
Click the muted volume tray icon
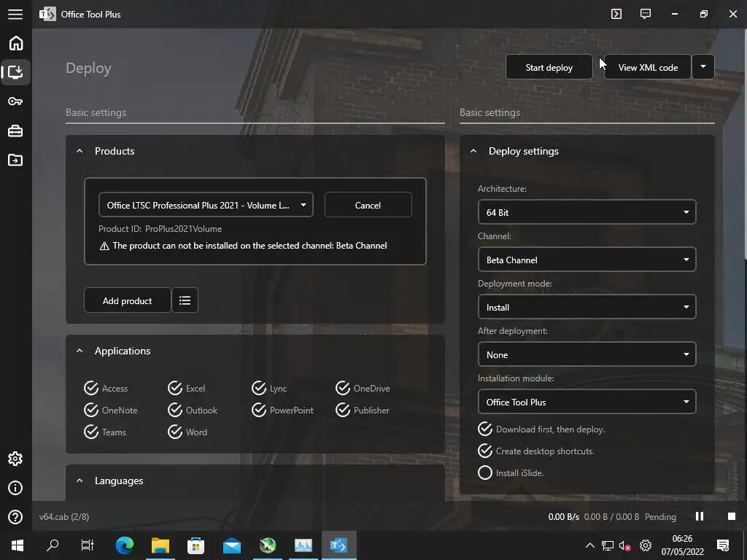click(x=624, y=545)
